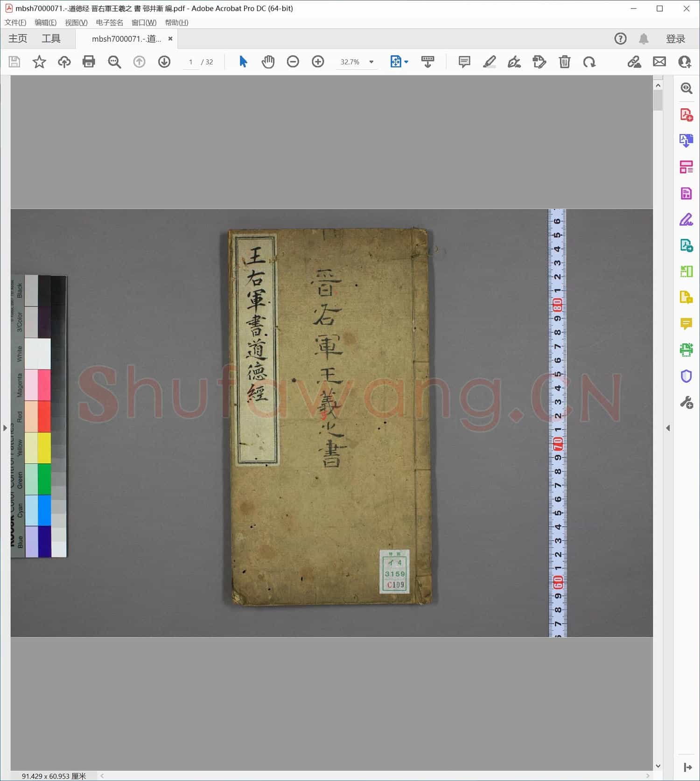Open the share with others icon
700x781 pixels.
685,62
